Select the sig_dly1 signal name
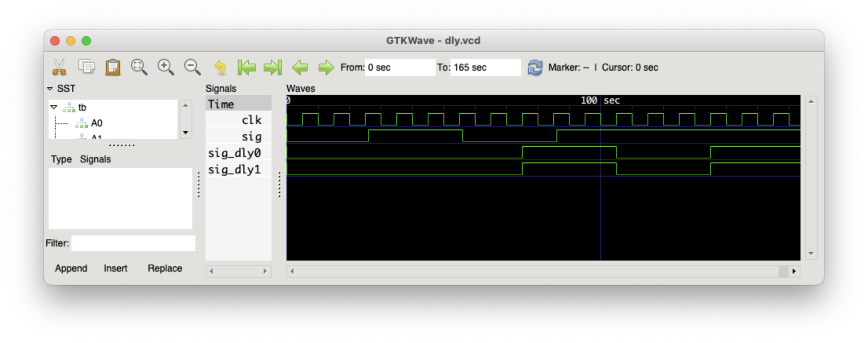 234,170
